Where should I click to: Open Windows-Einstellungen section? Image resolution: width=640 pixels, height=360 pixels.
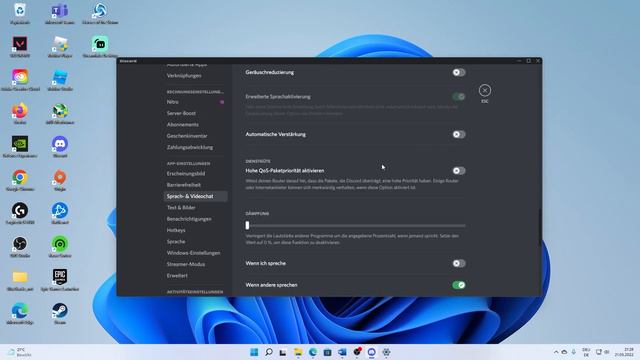pyautogui.click(x=193, y=253)
